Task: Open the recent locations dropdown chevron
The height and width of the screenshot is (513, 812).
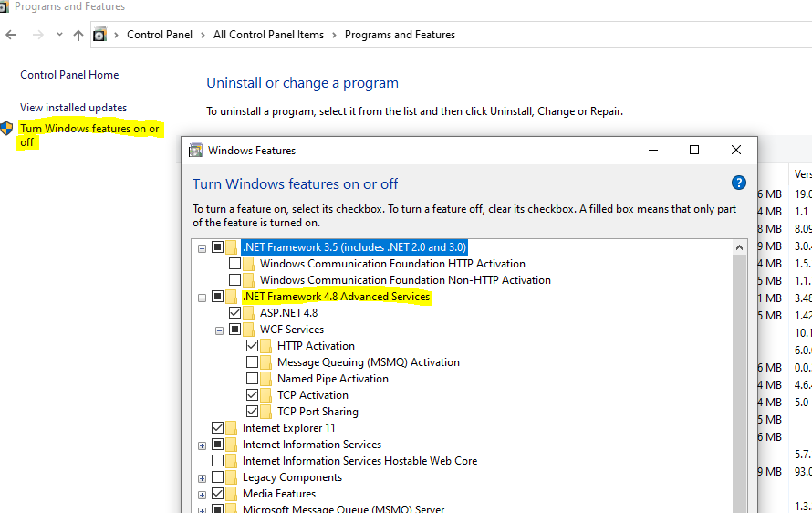Action: [59, 35]
